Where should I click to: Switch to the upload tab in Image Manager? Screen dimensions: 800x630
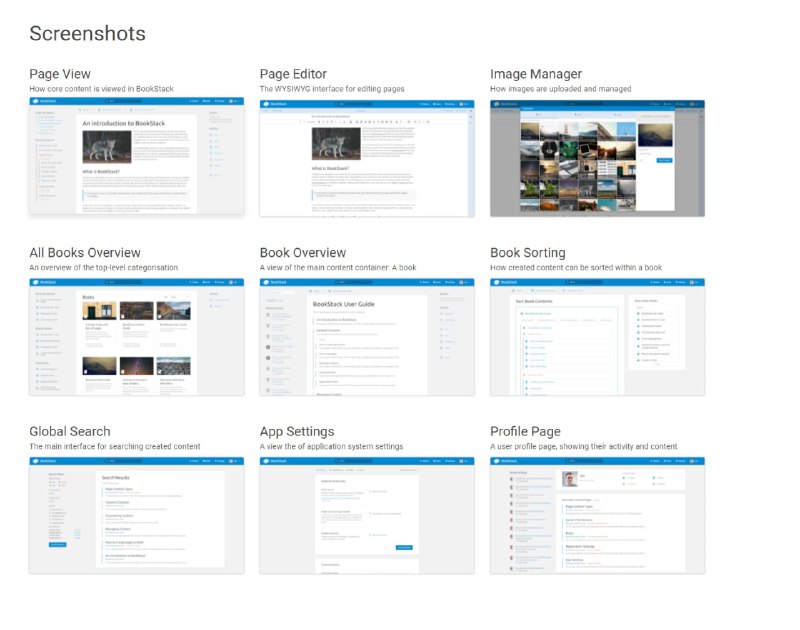[x=578, y=115]
